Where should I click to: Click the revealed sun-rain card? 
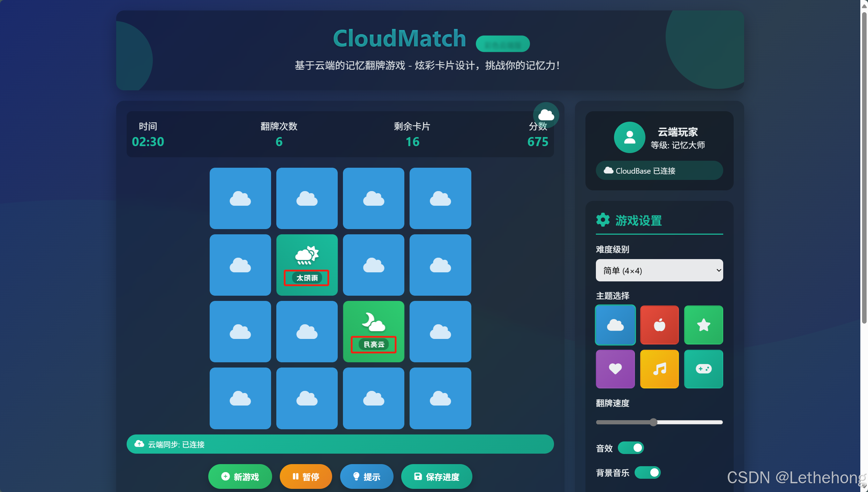tap(307, 265)
